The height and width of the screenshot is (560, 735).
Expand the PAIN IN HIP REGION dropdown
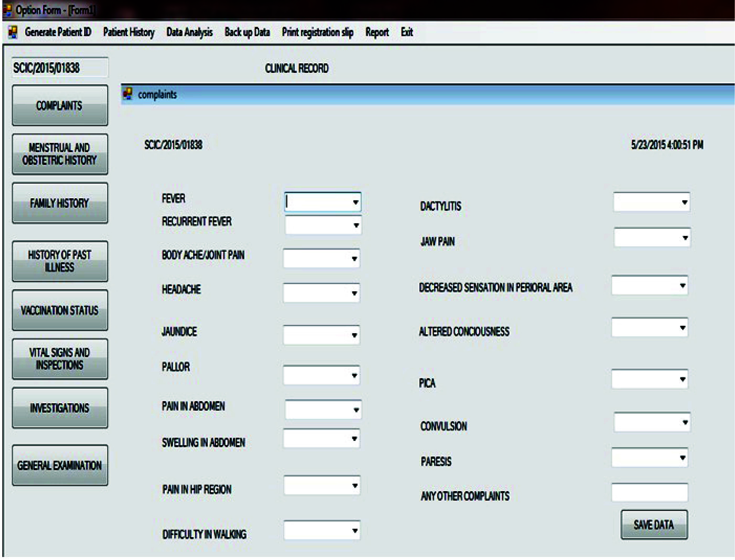(354, 486)
